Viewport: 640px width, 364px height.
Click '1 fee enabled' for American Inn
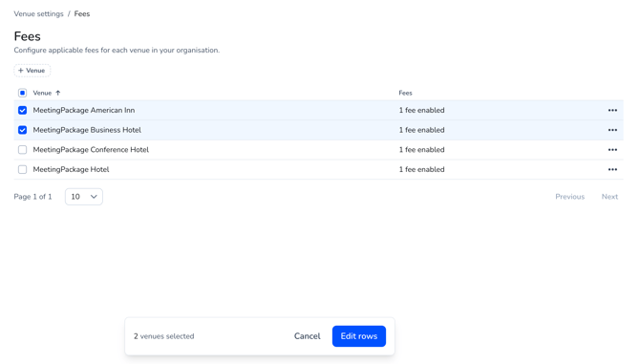click(x=421, y=110)
